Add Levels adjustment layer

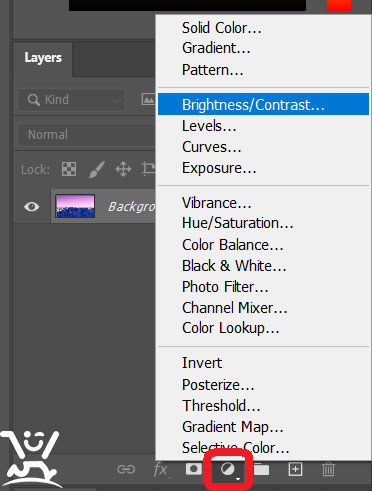pos(263,126)
